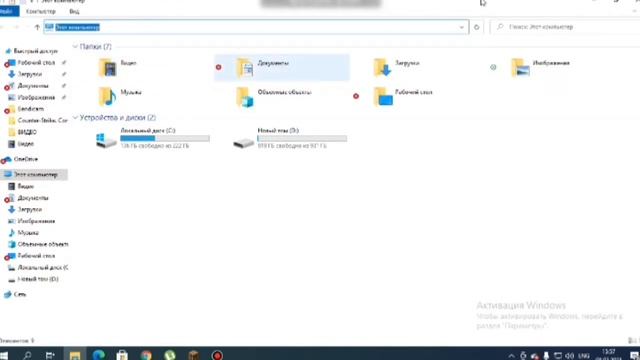
Task: Open the Bandicam red record taskbar icon
Action: [x=217, y=356]
